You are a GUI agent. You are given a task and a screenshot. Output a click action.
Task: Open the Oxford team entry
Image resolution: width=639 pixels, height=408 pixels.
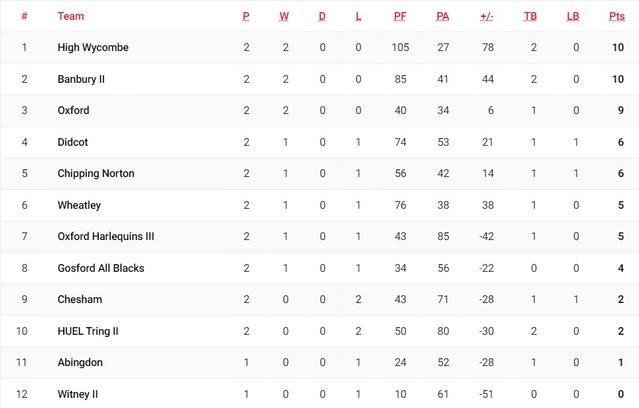coord(74,110)
